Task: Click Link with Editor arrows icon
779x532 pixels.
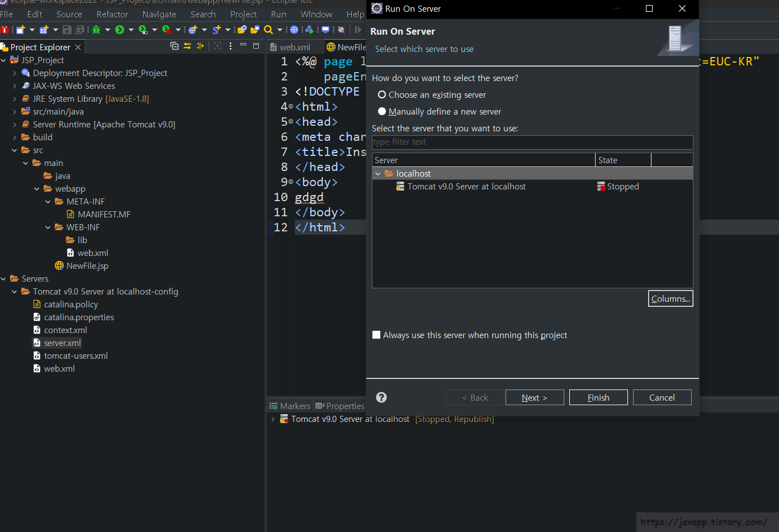Action: (x=187, y=46)
